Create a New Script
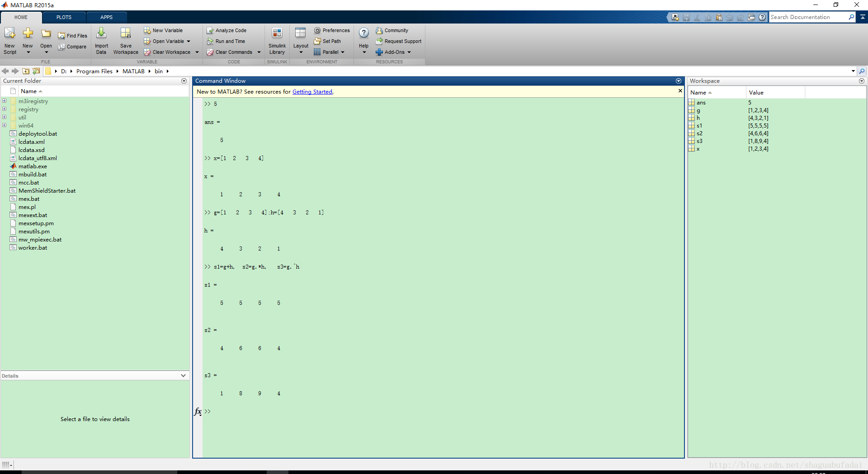 (10, 41)
